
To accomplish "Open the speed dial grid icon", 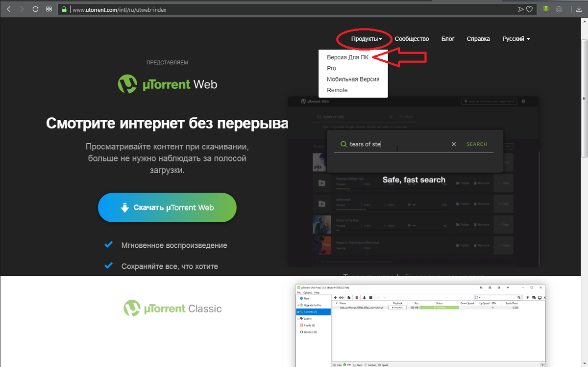I will click(x=49, y=9).
